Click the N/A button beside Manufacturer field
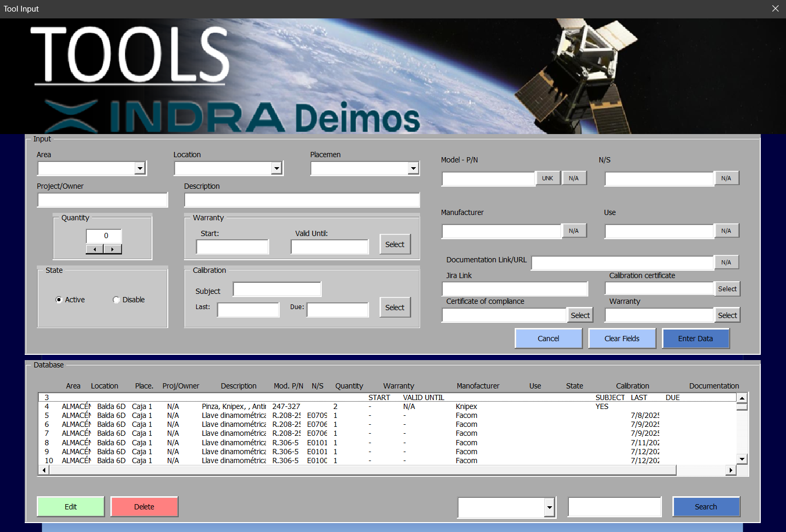Viewport: 786px width, 532px height. pos(574,231)
